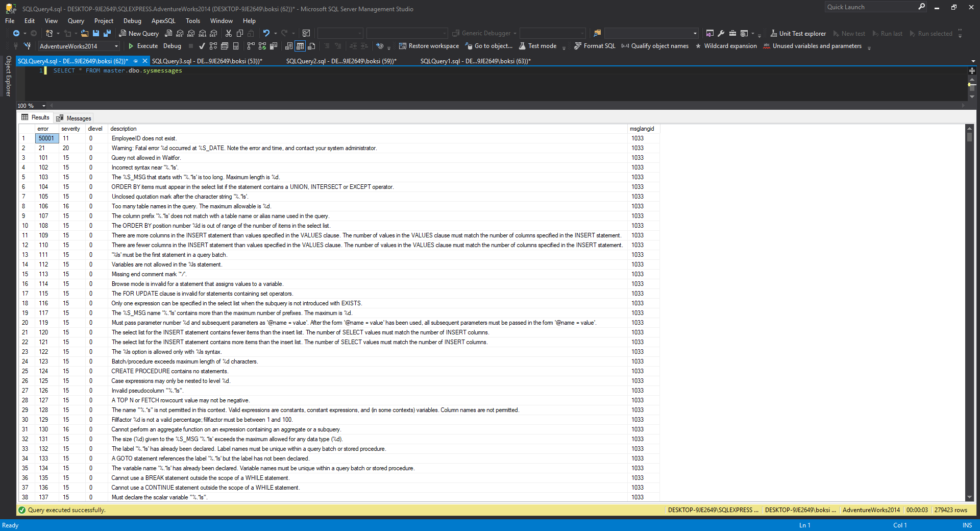980x531 pixels.
Task: Open the Properties wrench icon
Action: pos(721,33)
